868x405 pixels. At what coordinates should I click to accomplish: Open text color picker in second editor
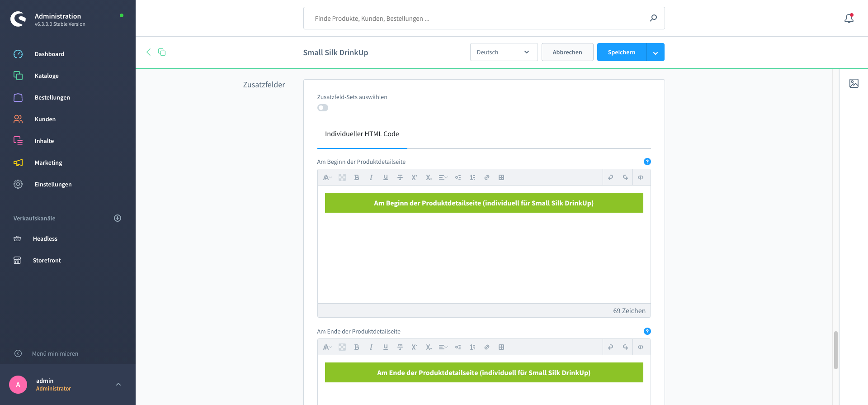342,347
